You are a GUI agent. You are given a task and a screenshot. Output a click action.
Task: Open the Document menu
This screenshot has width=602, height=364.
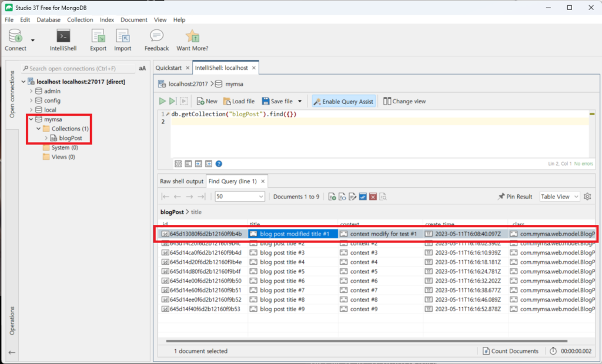(134, 19)
